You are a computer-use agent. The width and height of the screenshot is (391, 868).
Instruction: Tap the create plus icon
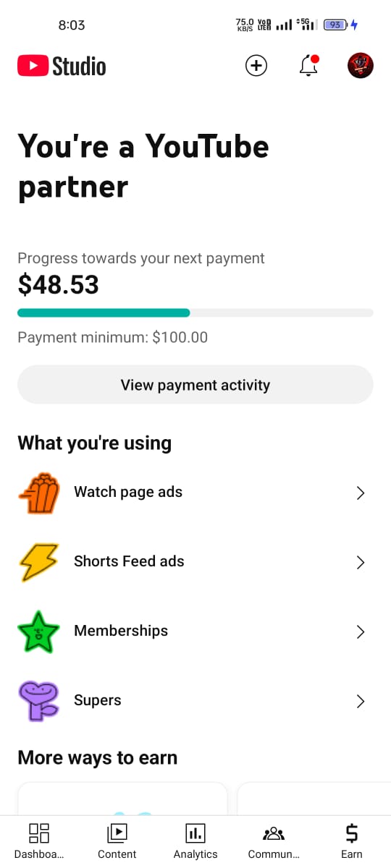256,66
